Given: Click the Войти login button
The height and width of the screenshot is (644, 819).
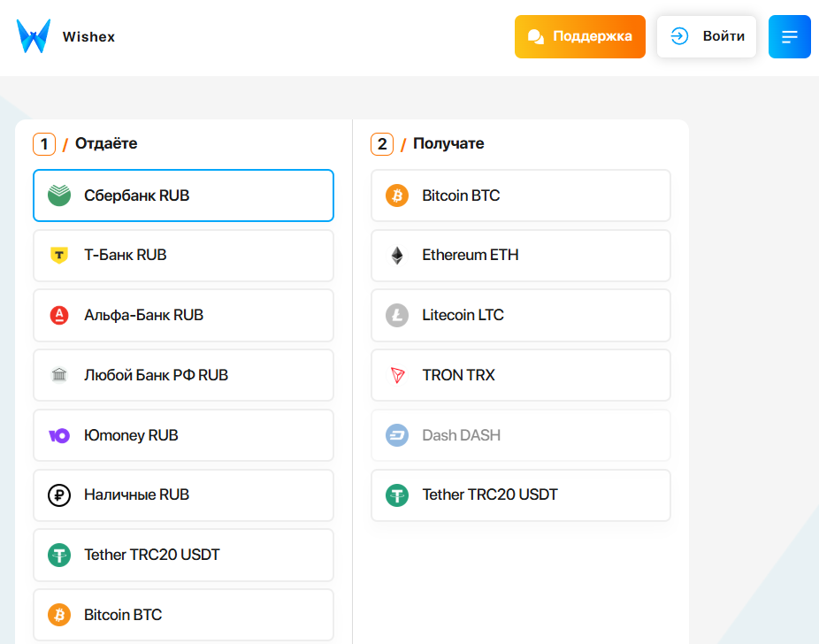Looking at the screenshot, I should click(x=706, y=36).
